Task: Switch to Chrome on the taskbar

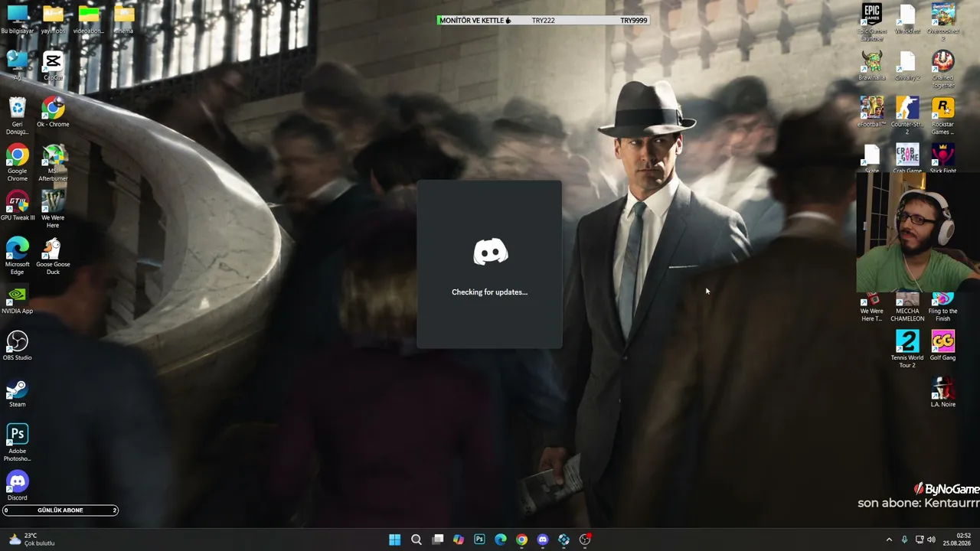Action: (x=521, y=540)
